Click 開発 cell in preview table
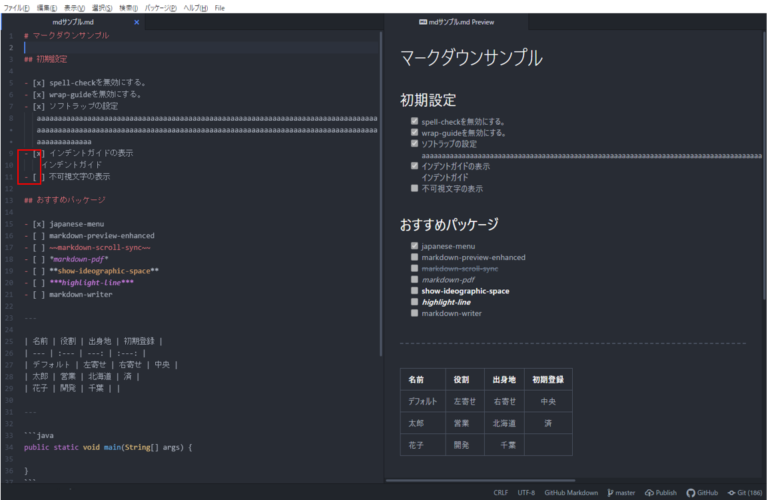 pos(465,445)
